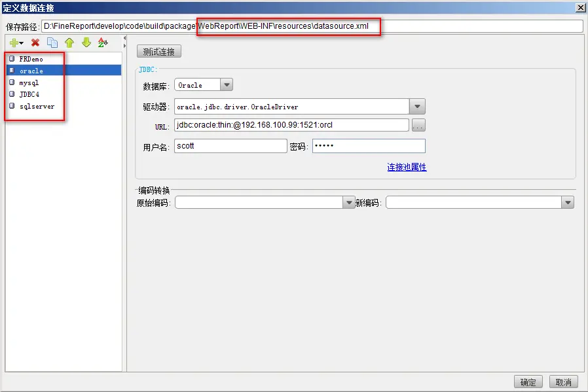The height and width of the screenshot is (392, 588).
Task: Select the mysql connection
Action: [x=64, y=82]
